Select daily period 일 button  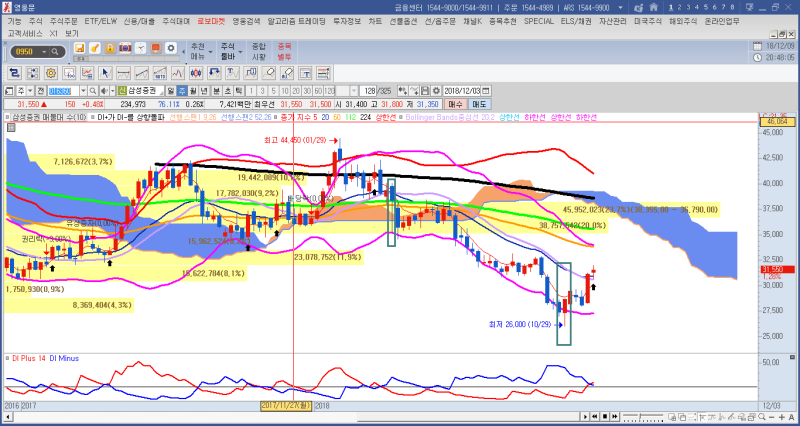point(170,91)
